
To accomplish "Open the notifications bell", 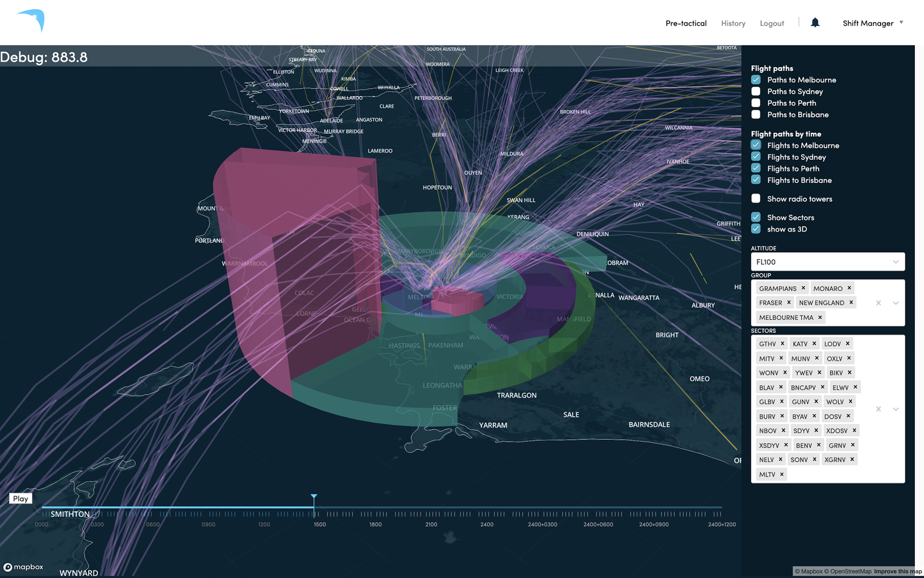I will point(815,23).
